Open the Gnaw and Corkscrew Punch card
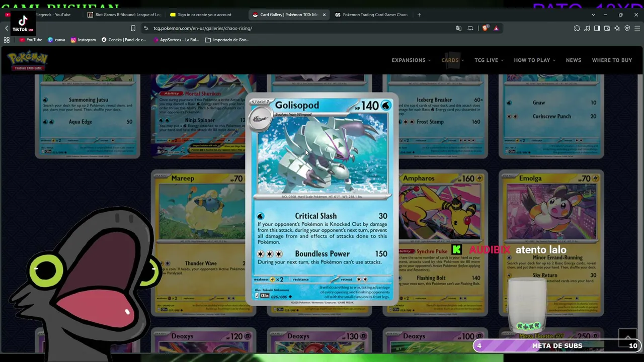The image size is (644, 362). (x=551, y=116)
